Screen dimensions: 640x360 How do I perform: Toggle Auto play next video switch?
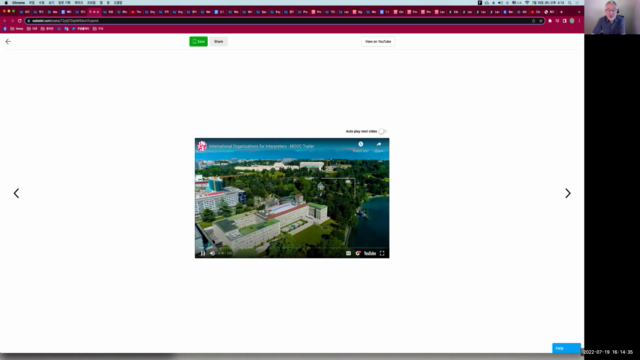[x=382, y=131]
